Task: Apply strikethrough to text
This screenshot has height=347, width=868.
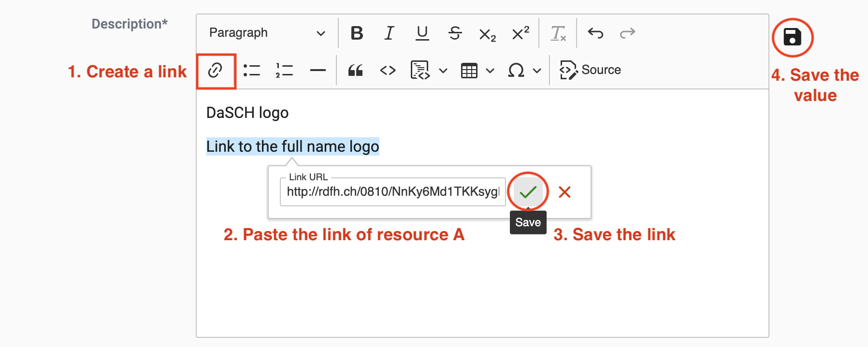Action: 455,33
